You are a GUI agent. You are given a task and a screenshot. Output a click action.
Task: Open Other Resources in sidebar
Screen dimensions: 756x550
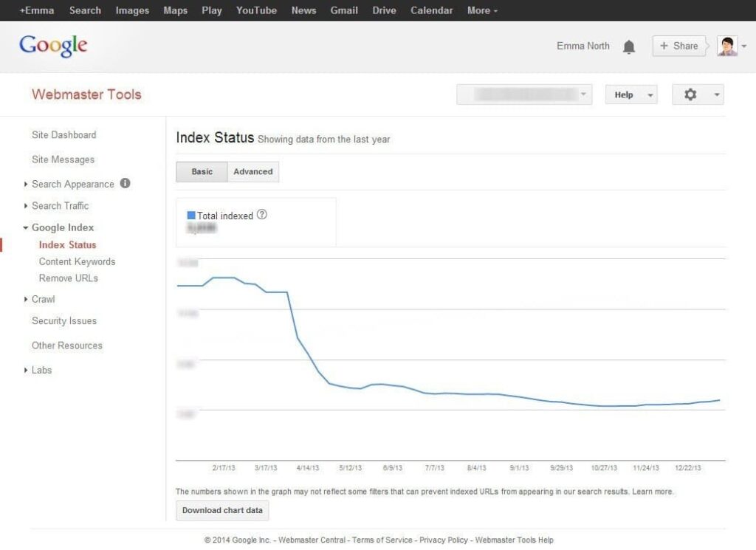pos(67,346)
